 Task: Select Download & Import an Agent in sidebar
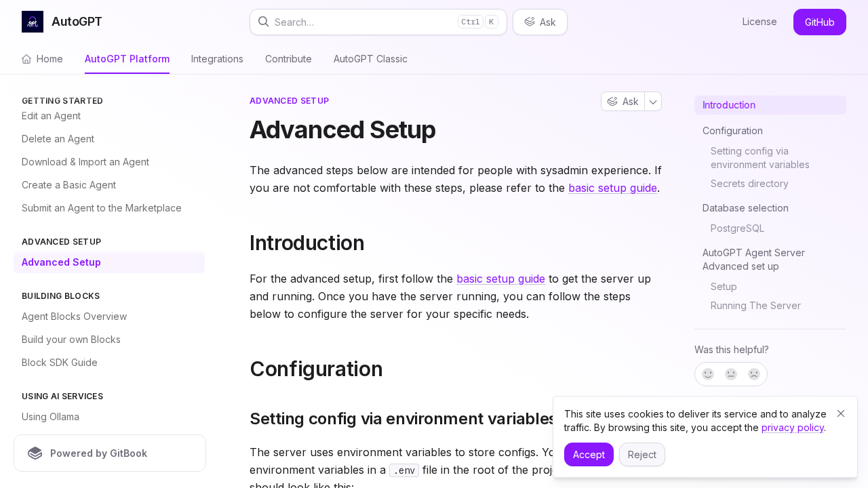click(85, 162)
